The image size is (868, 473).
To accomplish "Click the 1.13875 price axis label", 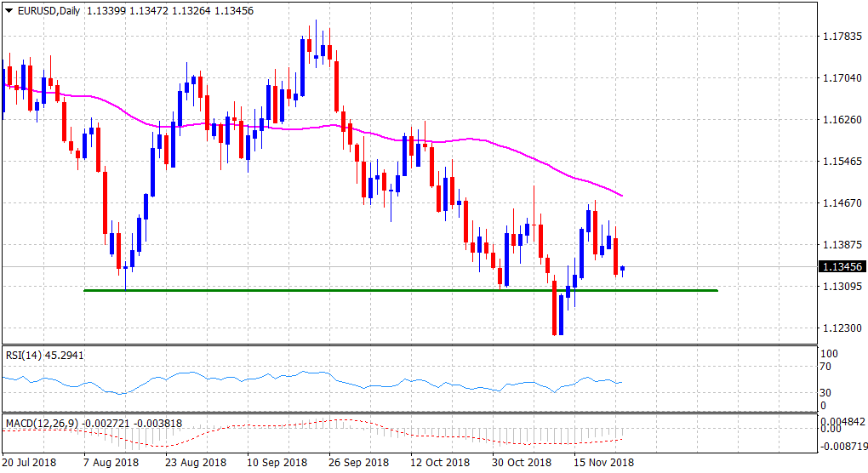I will [842, 244].
